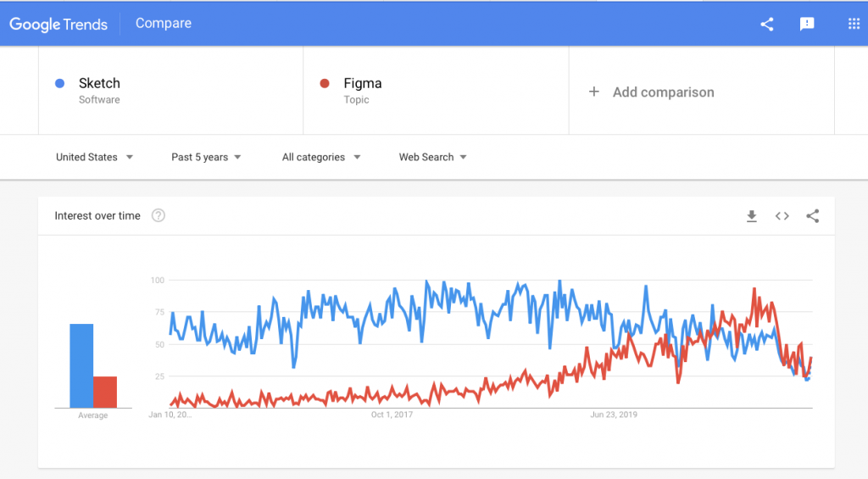Open the help icon next to Interest over time
Image resolution: width=868 pixels, height=479 pixels.
[x=159, y=215]
